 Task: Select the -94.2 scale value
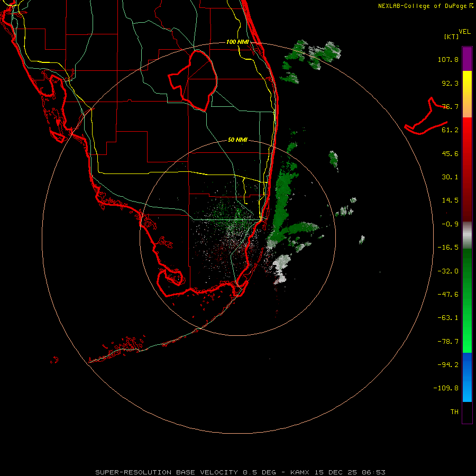[448, 365]
